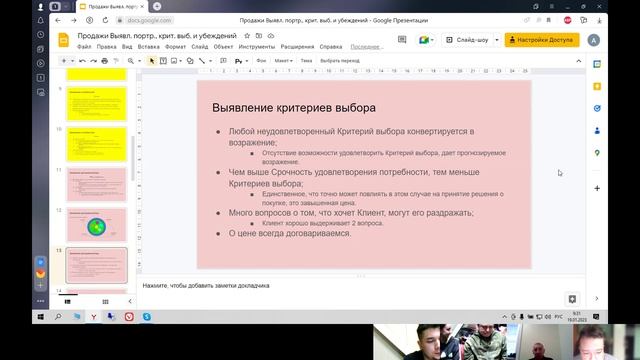Open the Слайд menu
This screenshot has width=640, height=360.
point(200,47)
